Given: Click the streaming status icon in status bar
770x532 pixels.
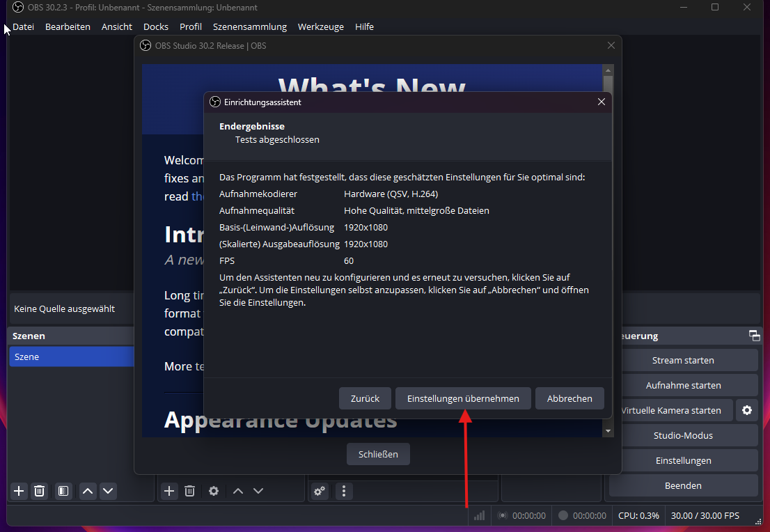Looking at the screenshot, I should (503, 515).
